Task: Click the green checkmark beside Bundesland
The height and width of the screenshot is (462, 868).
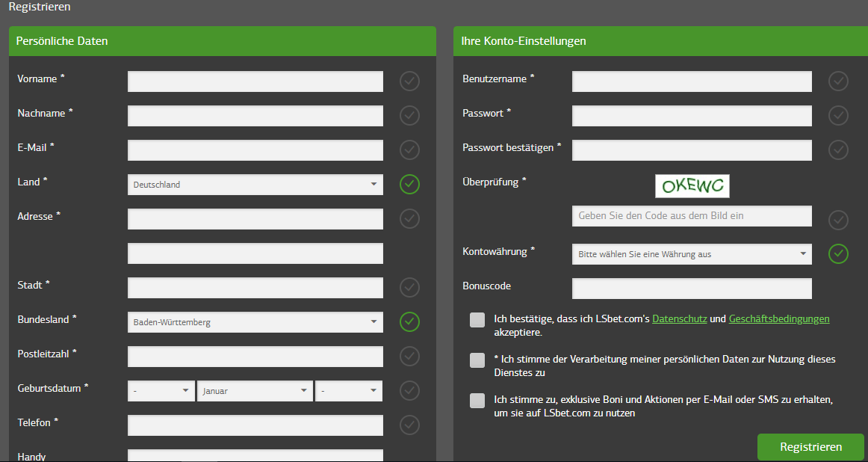Action: [x=409, y=321]
